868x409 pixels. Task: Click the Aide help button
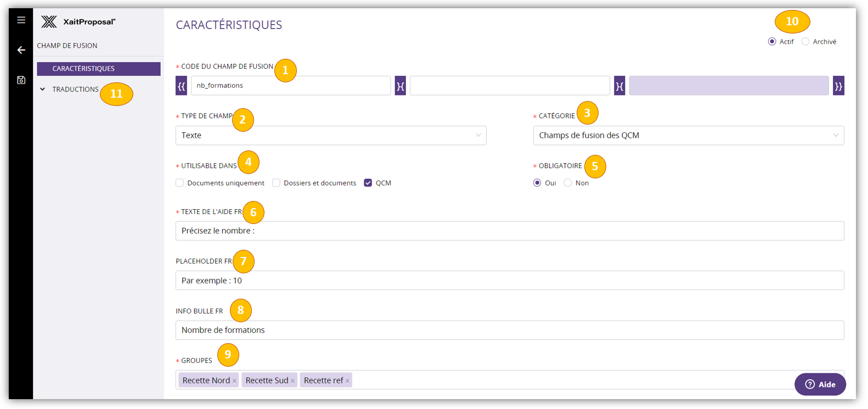820,384
